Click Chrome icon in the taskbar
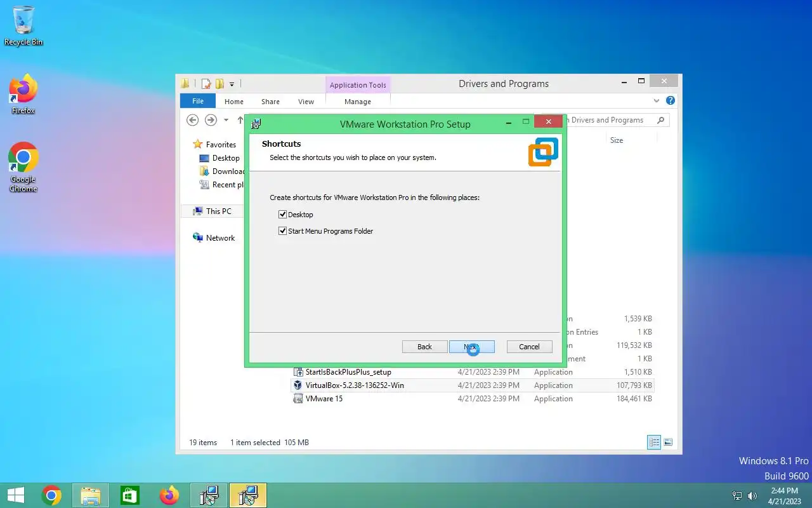Screen dimensions: 812x508 click(x=51, y=495)
